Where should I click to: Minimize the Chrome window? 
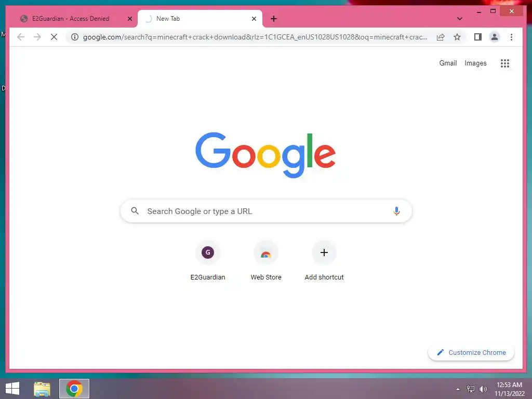pyautogui.click(x=478, y=11)
